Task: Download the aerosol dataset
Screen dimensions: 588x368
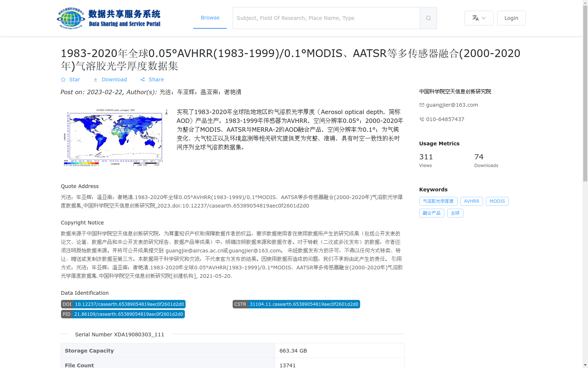Action: click(110, 79)
